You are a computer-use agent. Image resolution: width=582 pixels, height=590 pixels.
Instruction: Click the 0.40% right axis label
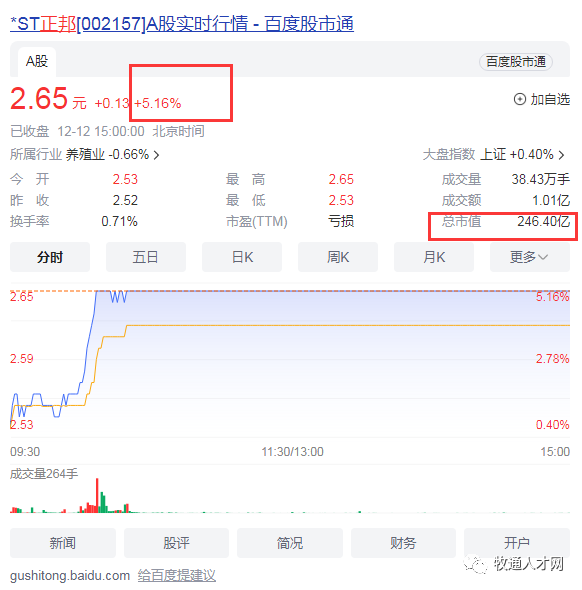pos(552,425)
